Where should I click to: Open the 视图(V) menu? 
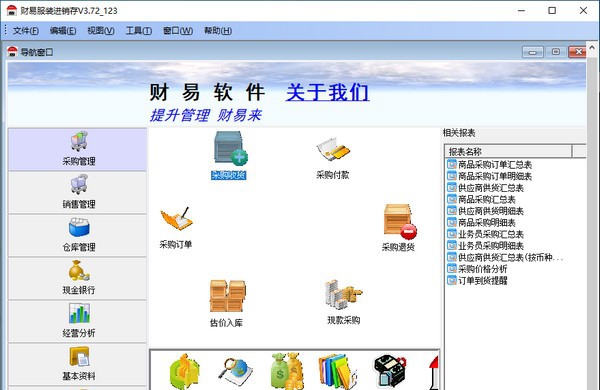tap(101, 31)
